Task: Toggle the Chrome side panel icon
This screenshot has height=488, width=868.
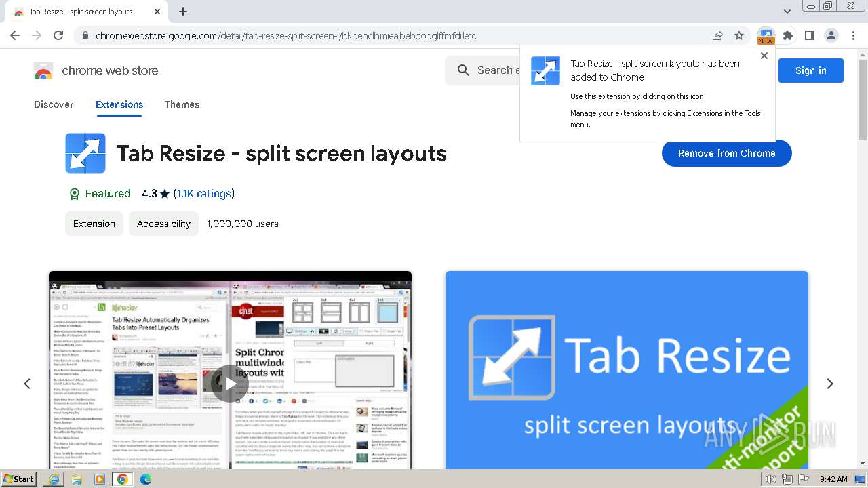Action: 810,35
